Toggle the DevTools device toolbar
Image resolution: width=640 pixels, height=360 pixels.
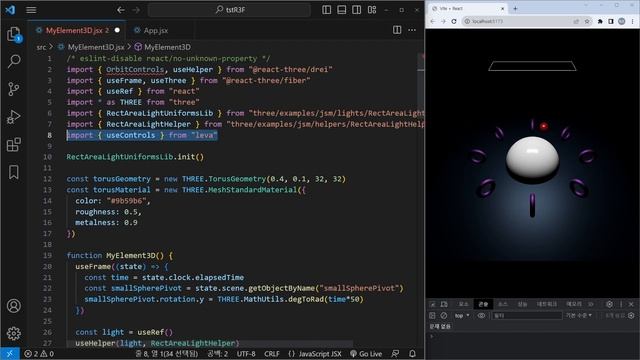click(x=444, y=304)
